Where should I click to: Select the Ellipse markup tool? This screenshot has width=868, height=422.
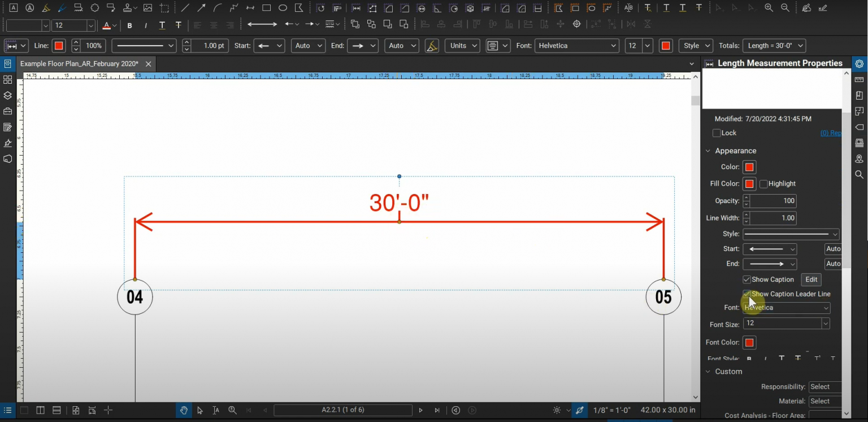tap(283, 7)
